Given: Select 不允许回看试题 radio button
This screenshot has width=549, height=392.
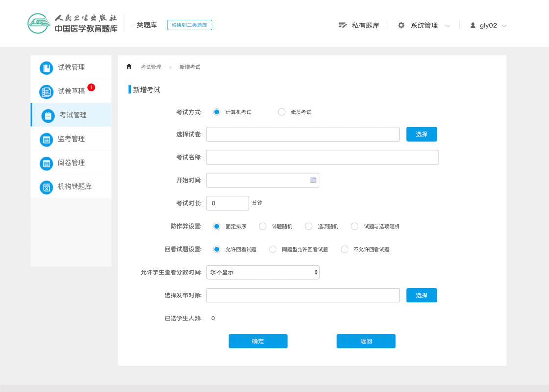Looking at the screenshot, I should (345, 249).
